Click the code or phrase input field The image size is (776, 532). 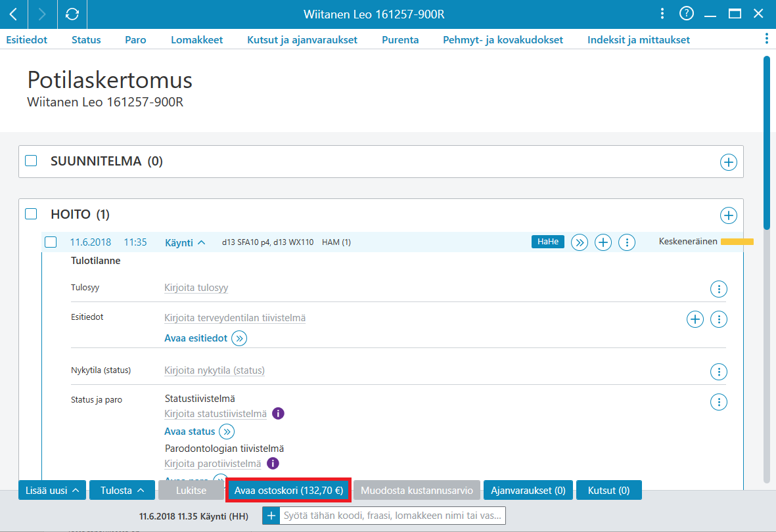tap(393, 516)
